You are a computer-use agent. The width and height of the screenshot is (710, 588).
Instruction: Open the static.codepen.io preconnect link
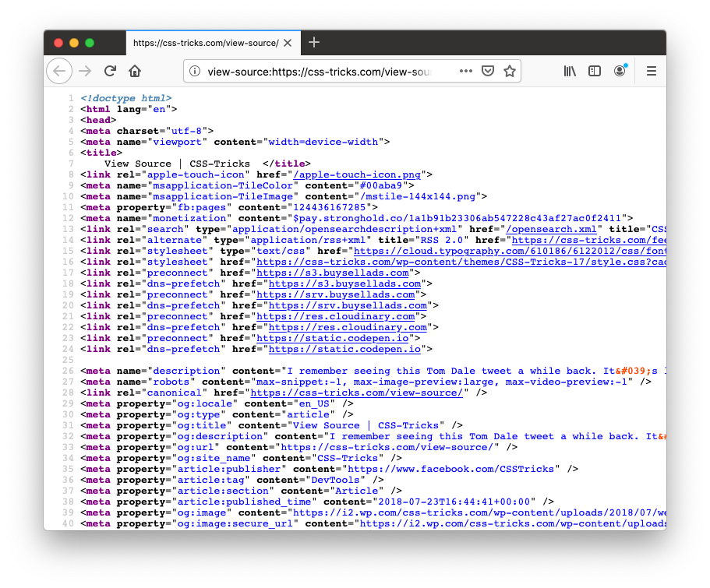(x=333, y=338)
